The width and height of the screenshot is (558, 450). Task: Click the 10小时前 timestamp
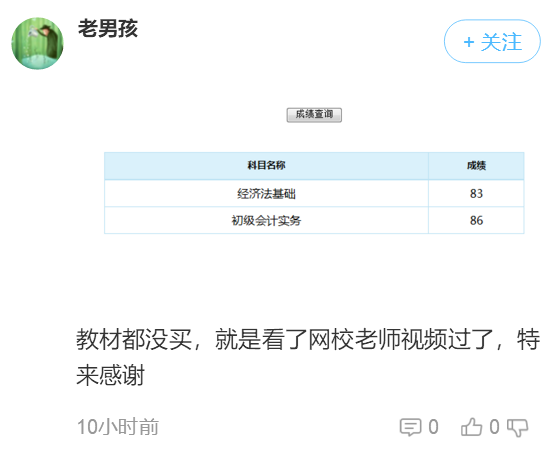click(118, 427)
